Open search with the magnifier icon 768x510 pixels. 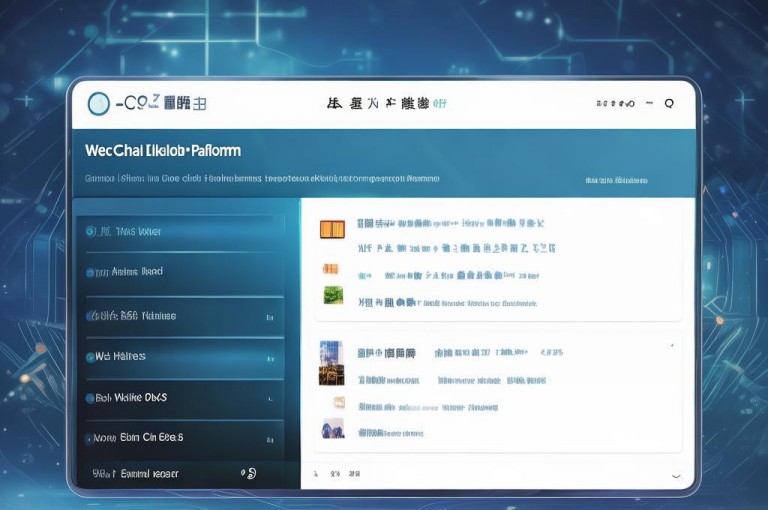click(x=669, y=103)
